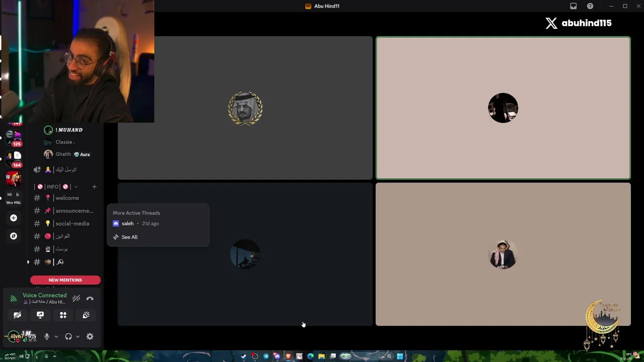
Task: Collapse the INFO category
Action: coord(55,187)
